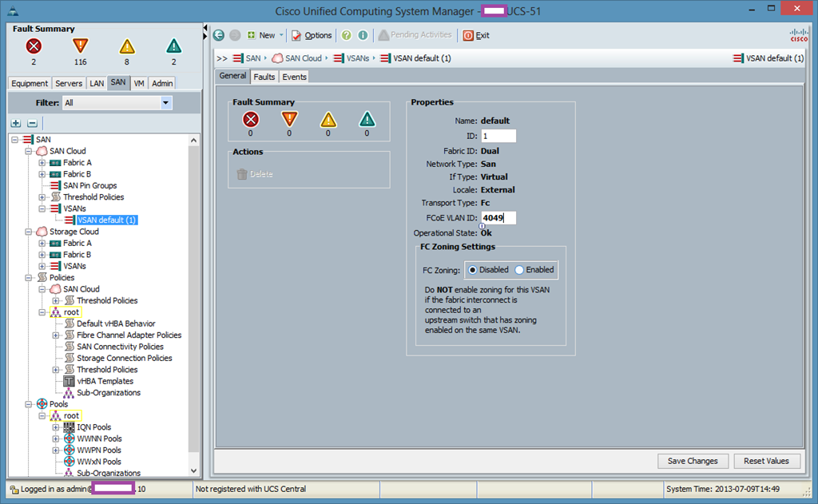Click the Save Changes button
Screen dimensions: 818x504
tap(693, 461)
